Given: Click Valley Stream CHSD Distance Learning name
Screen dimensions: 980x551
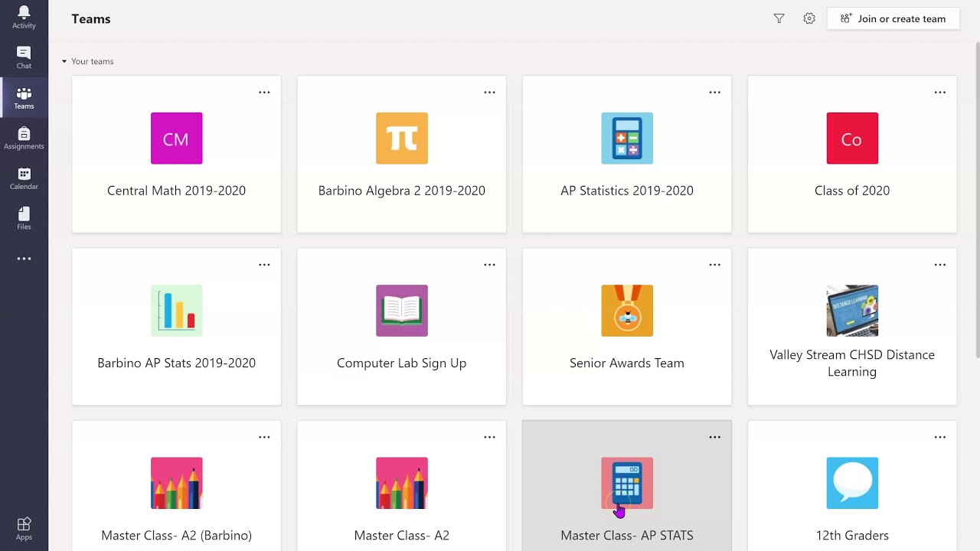Looking at the screenshot, I should pyautogui.click(x=852, y=364).
